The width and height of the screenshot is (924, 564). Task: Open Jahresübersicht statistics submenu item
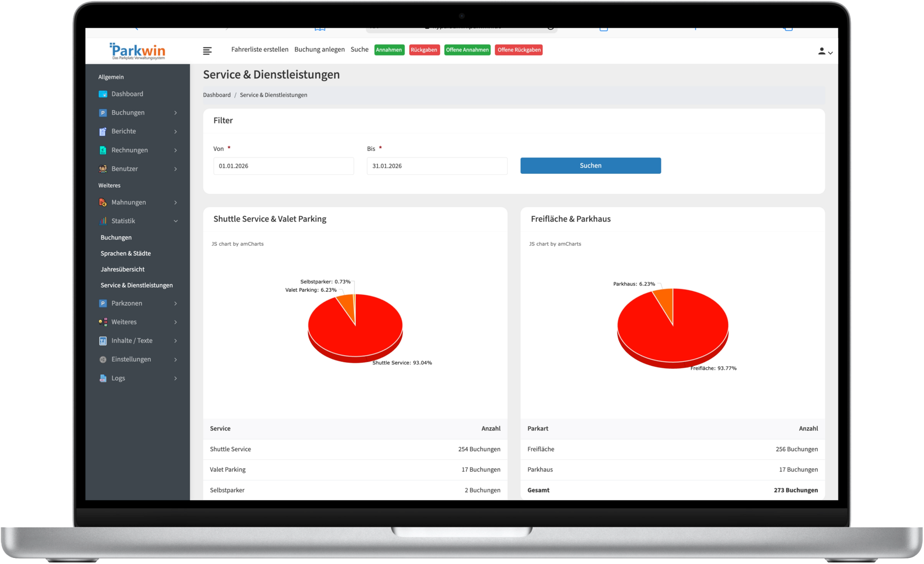pyautogui.click(x=122, y=269)
